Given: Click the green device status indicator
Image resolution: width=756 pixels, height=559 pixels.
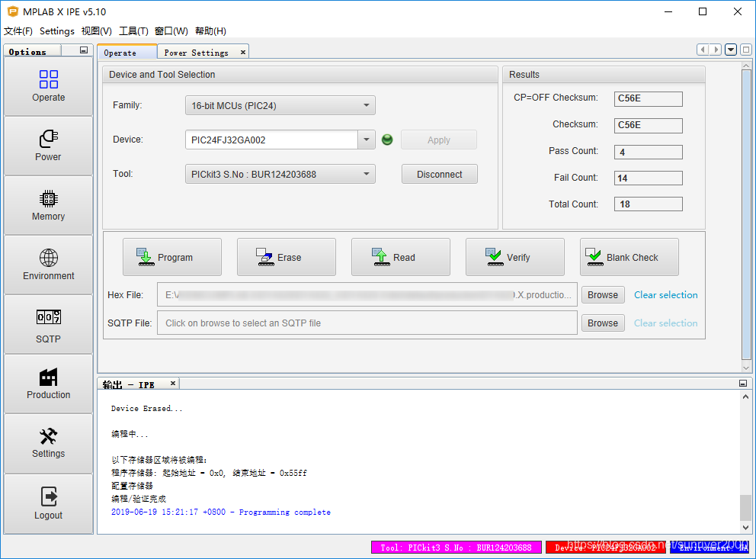Looking at the screenshot, I should (x=387, y=140).
